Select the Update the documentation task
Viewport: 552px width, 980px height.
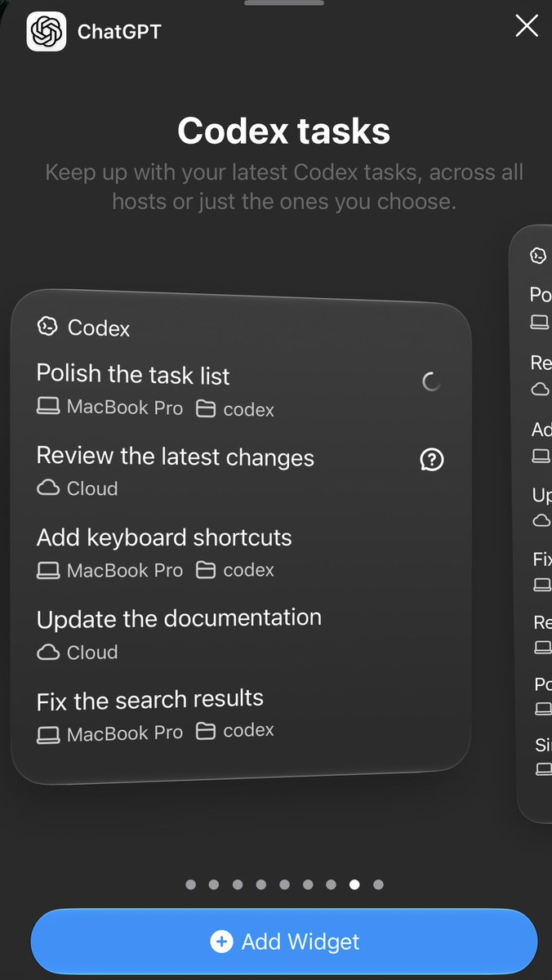point(240,634)
